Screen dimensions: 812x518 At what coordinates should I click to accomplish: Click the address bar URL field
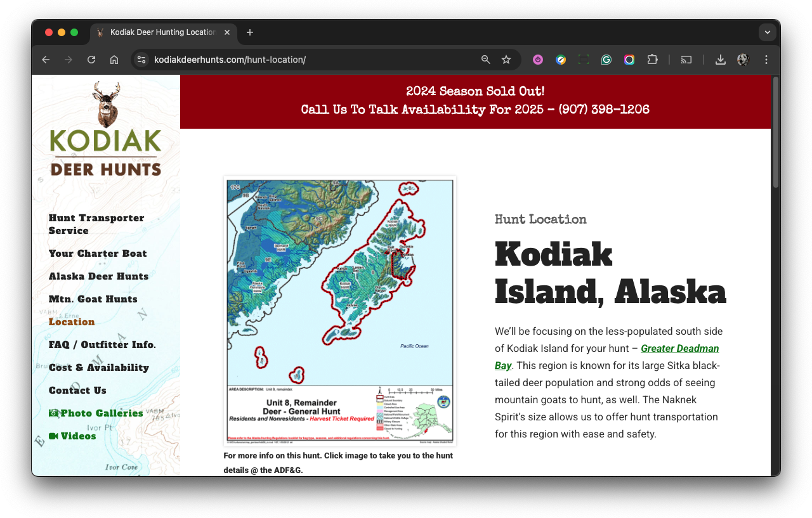coord(311,60)
